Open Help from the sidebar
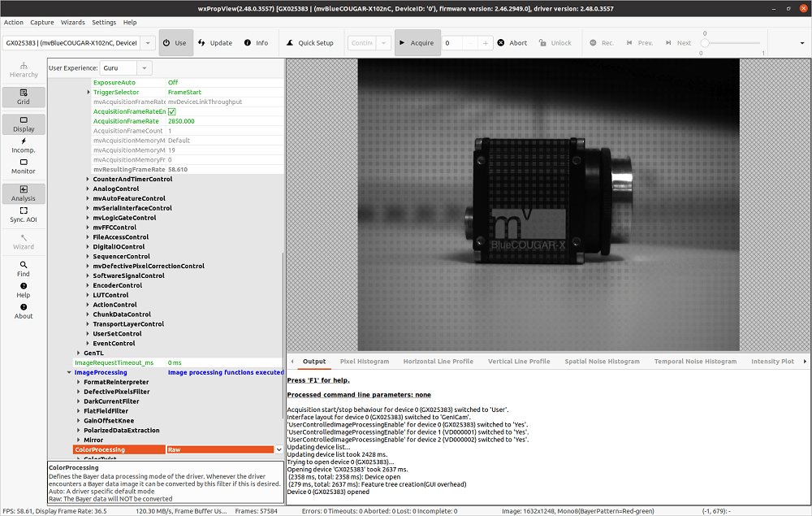 [x=24, y=290]
